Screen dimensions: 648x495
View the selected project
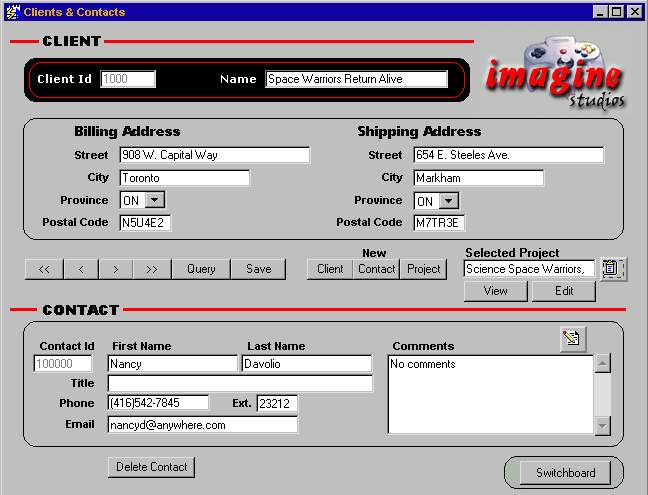click(x=496, y=291)
